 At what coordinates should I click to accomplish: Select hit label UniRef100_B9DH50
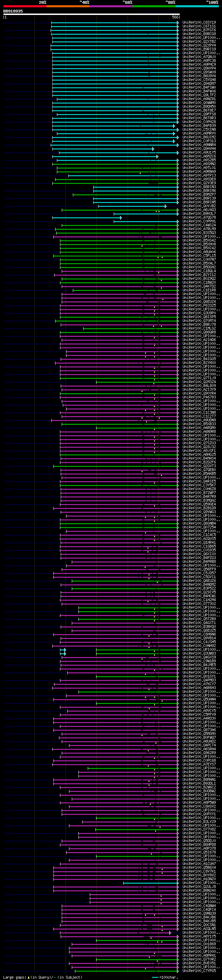(199, 106)
